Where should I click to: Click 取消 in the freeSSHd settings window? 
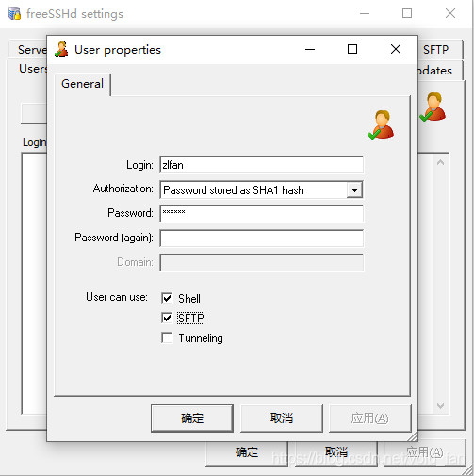coord(336,452)
